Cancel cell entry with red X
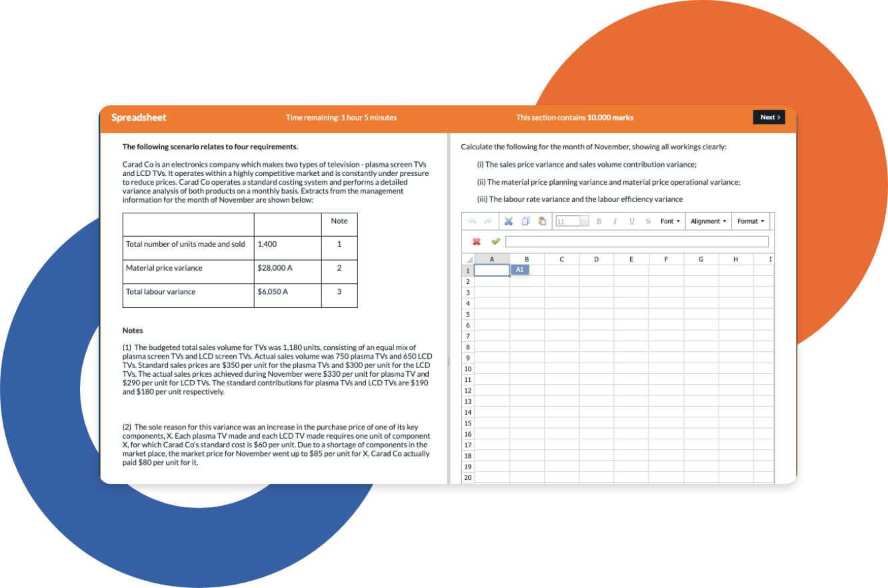Viewport: 888px width, 588px height. pos(476,242)
